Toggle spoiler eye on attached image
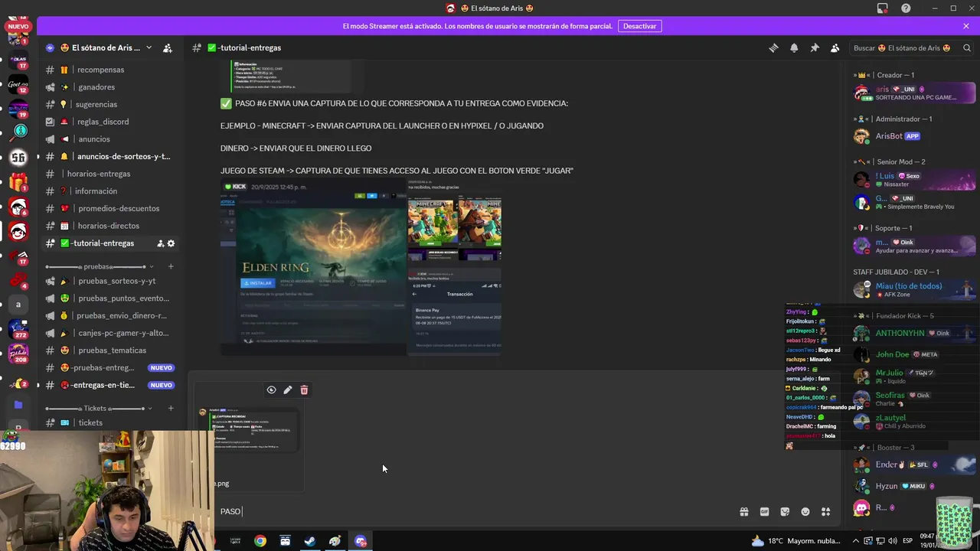 [x=271, y=390]
